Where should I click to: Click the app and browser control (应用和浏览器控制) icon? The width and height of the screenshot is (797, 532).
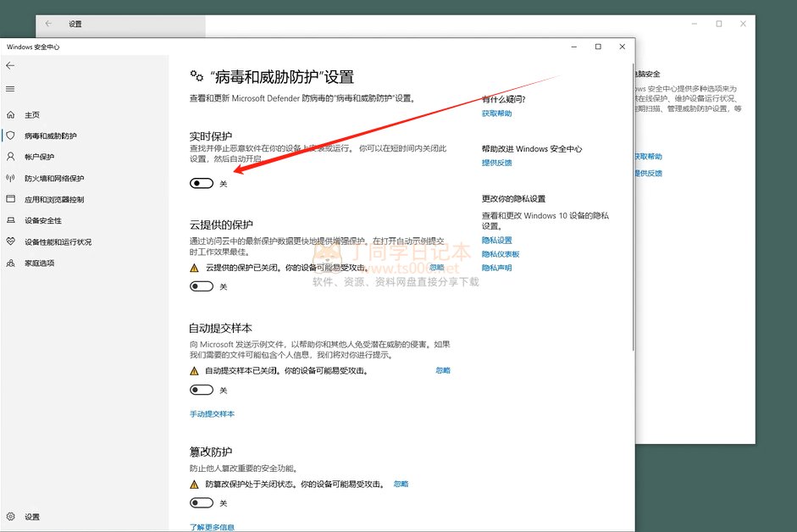pyautogui.click(x=10, y=199)
